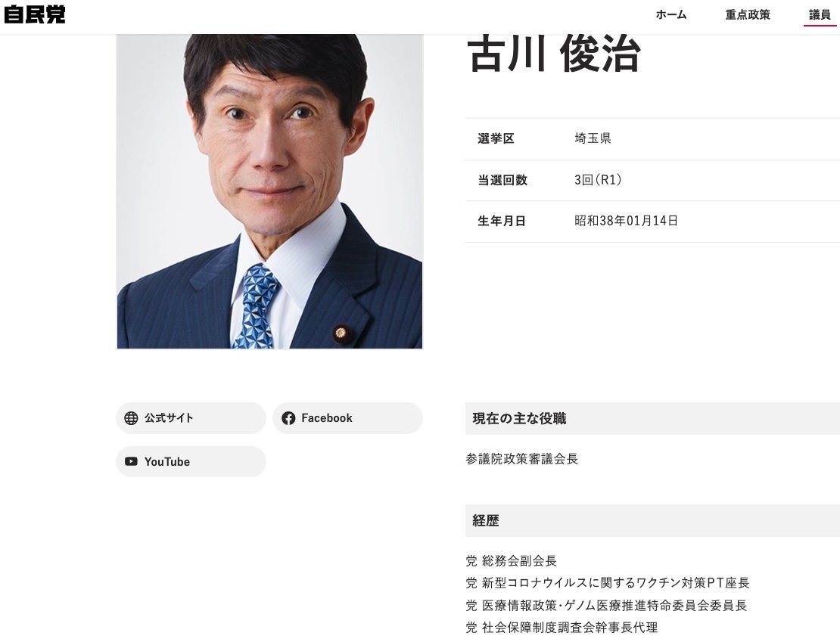Open the YouTube channel button
Screen dimensions: 840x642
click(191, 461)
